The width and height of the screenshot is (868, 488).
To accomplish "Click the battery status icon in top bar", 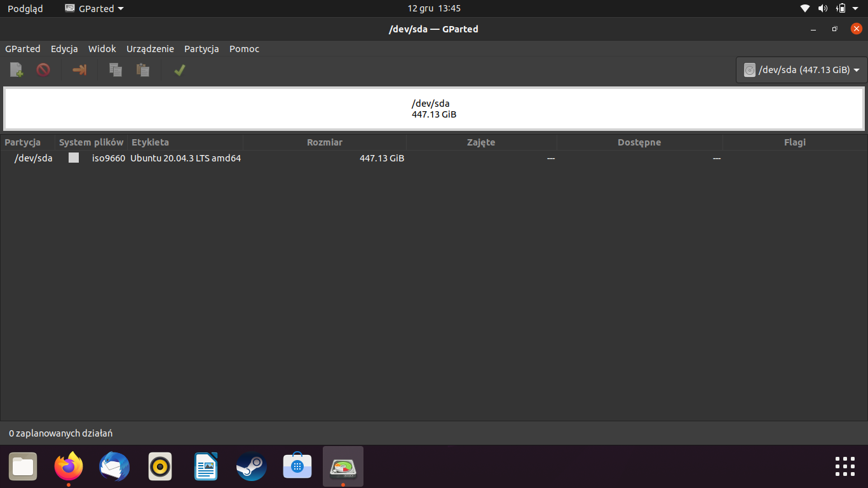I will click(841, 8).
